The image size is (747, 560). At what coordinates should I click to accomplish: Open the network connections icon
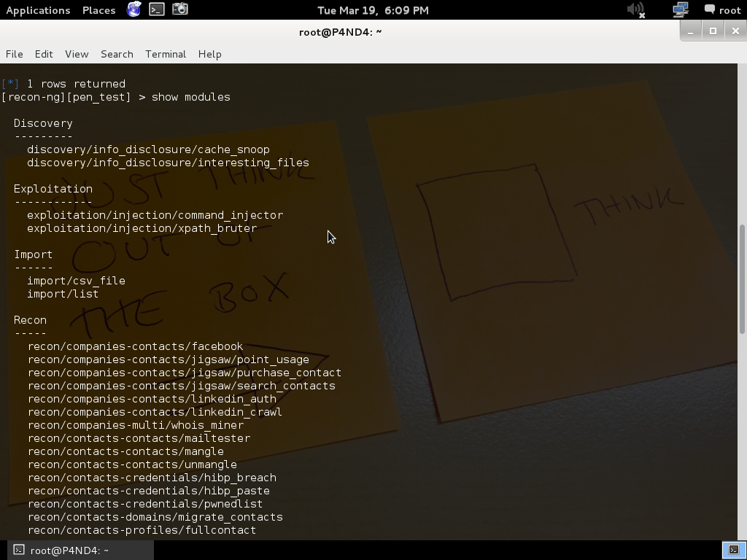[x=680, y=9]
